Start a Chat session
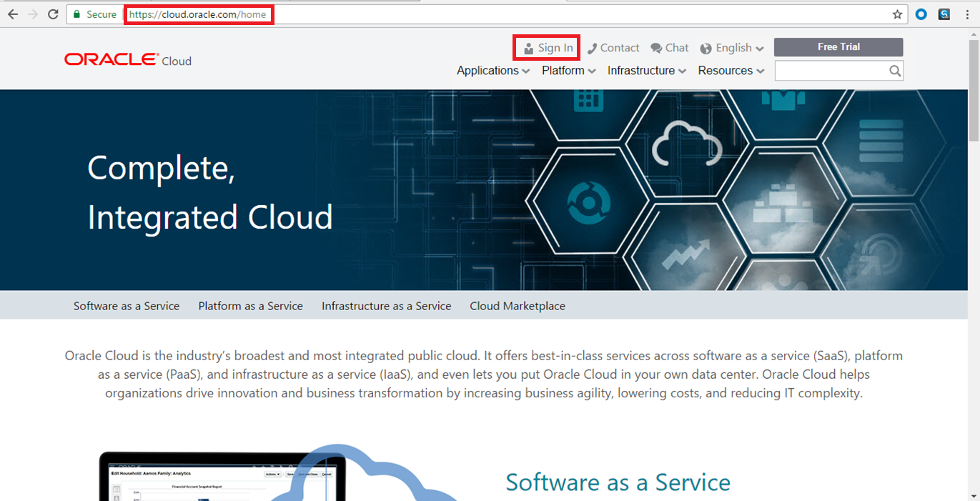The height and width of the screenshot is (501, 980). coord(670,48)
